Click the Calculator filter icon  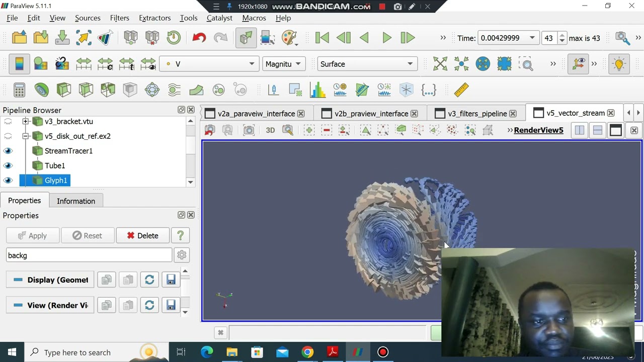coord(19,90)
